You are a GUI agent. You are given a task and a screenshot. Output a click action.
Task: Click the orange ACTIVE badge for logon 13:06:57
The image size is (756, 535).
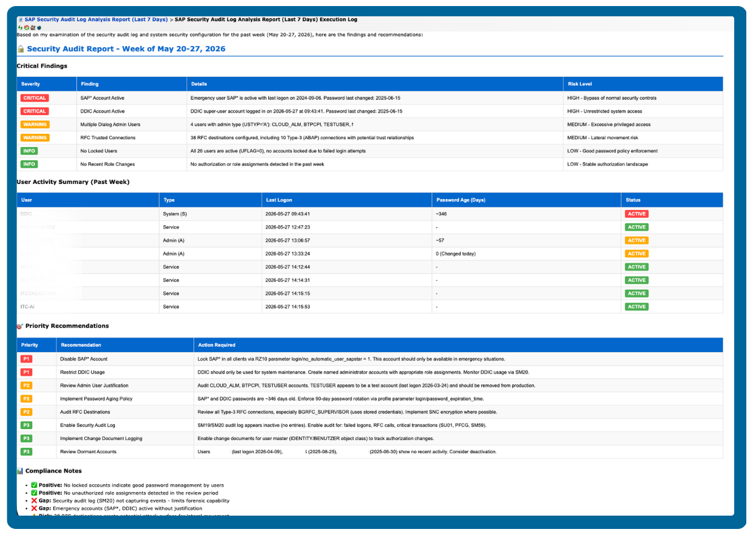click(x=636, y=241)
